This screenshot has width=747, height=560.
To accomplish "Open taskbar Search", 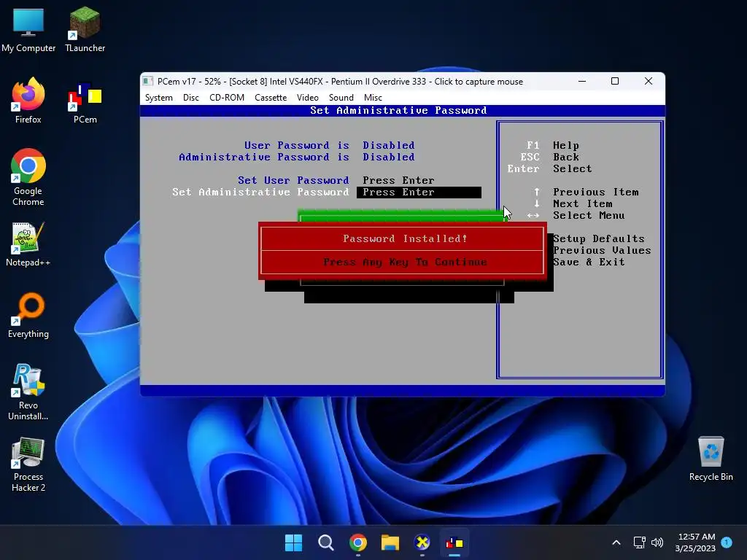I will click(x=326, y=542).
